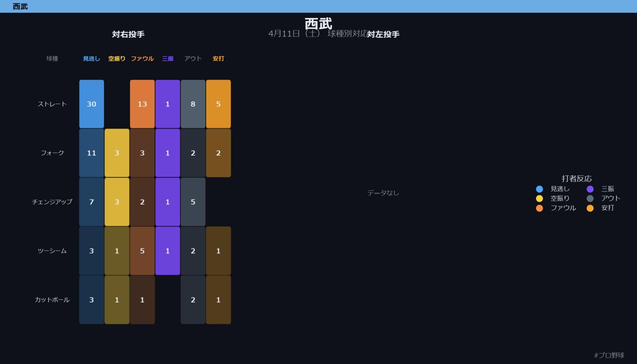The image size is (637, 364).
Task: Click the 安打 column header
Action: (218, 59)
